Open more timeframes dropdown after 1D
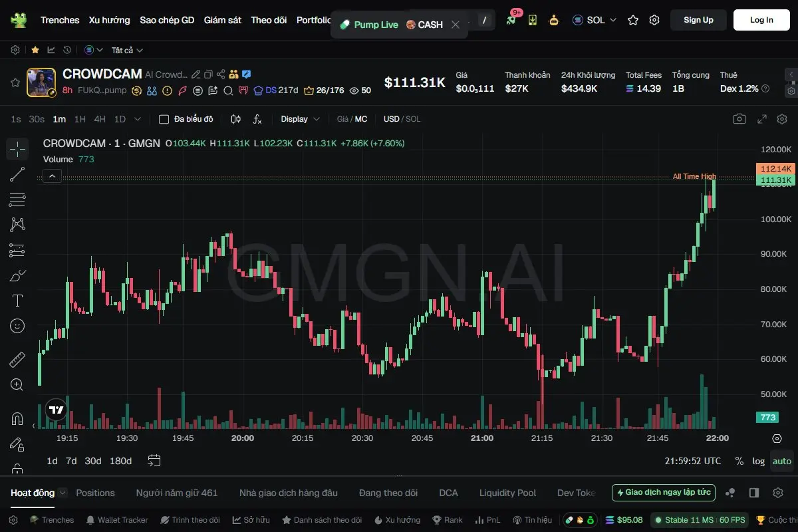798x532 pixels. [138, 119]
